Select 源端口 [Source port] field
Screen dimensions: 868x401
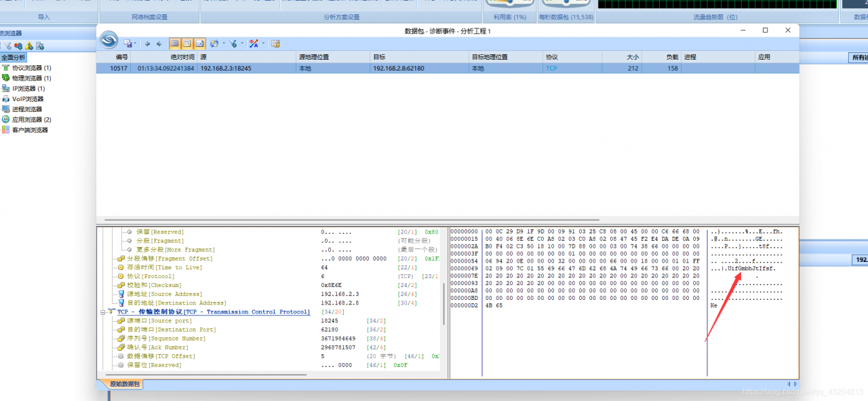tap(159, 320)
